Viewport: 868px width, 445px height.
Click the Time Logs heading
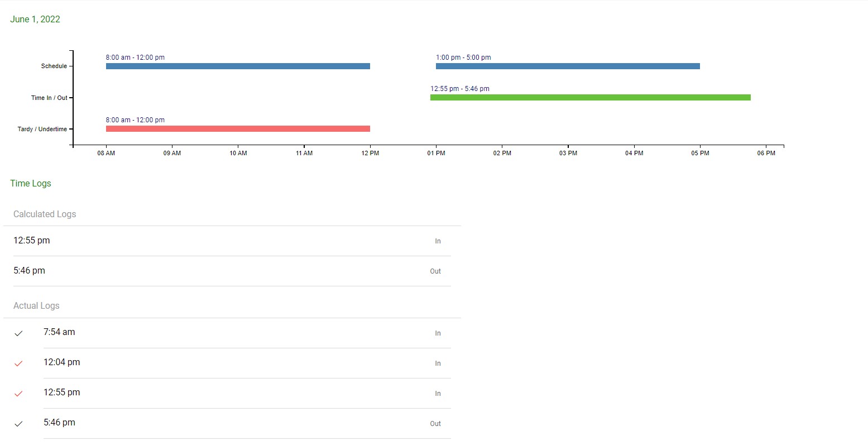31,183
